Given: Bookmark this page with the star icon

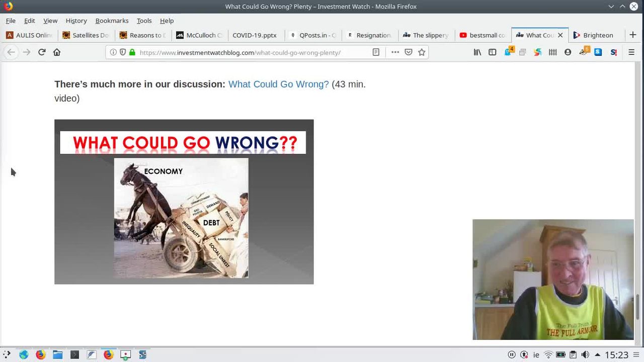Looking at the screenshot, I should tap(422, 52).
